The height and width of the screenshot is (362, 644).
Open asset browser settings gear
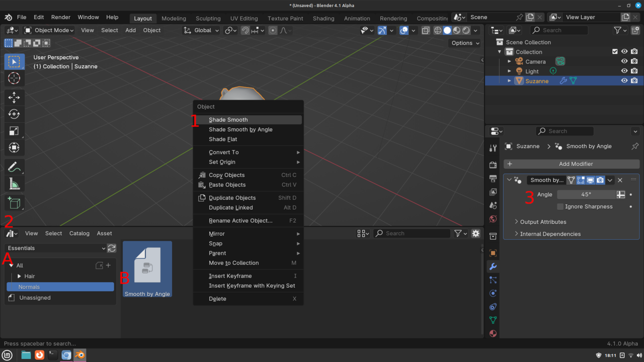point(476,233)
